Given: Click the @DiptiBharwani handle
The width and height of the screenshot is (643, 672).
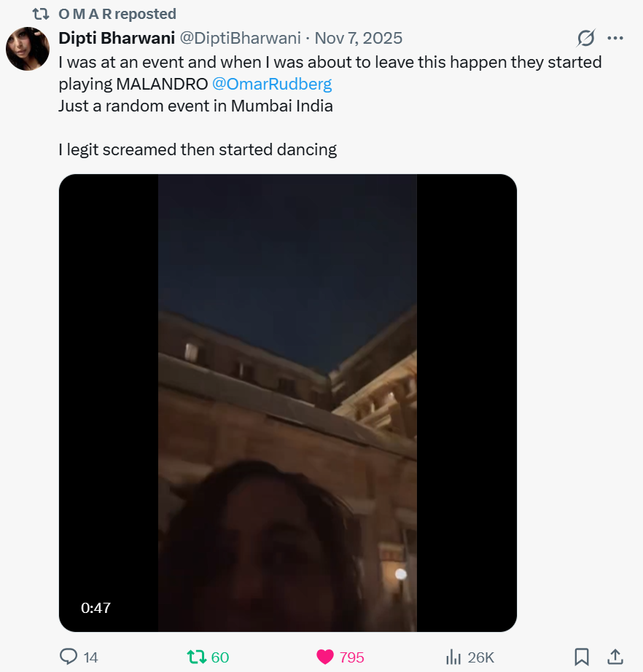Looking at the screenshot, I should 240,38.
